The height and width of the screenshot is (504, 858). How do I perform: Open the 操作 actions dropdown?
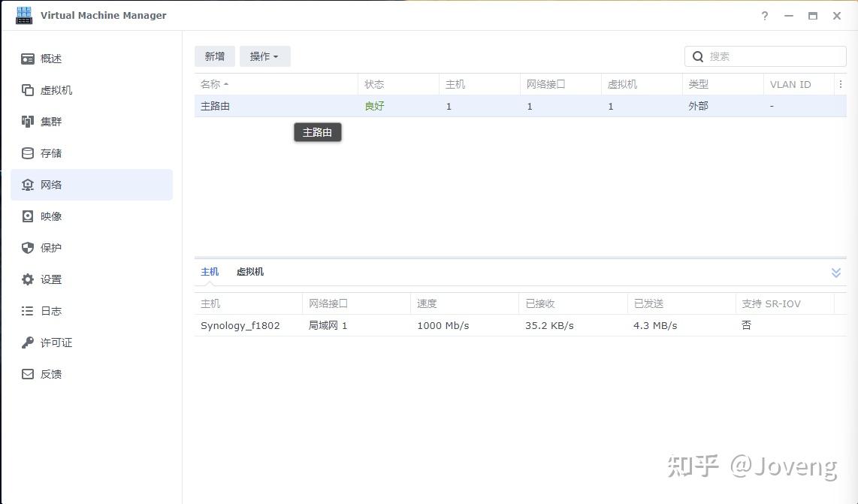pyautogui.click(x=264, y=56)
